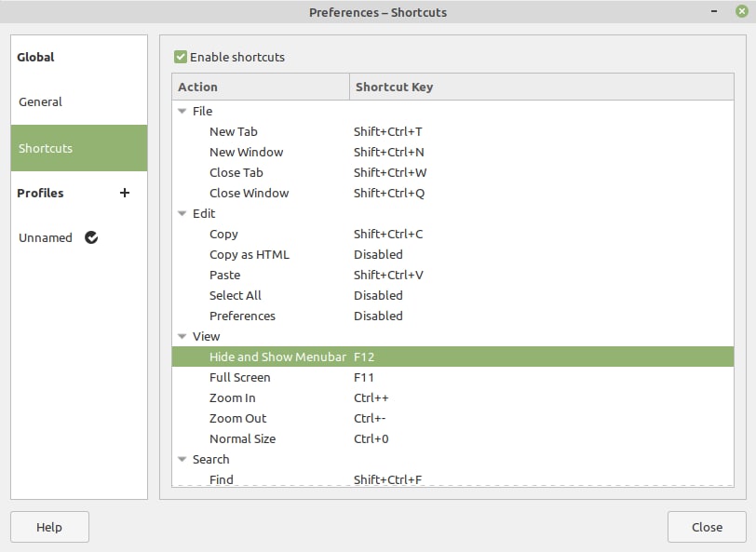Image resolution: width=756 pixels, height=552 pixels.
Task: Collapse the File section triangle
Action: click(182, 111)
